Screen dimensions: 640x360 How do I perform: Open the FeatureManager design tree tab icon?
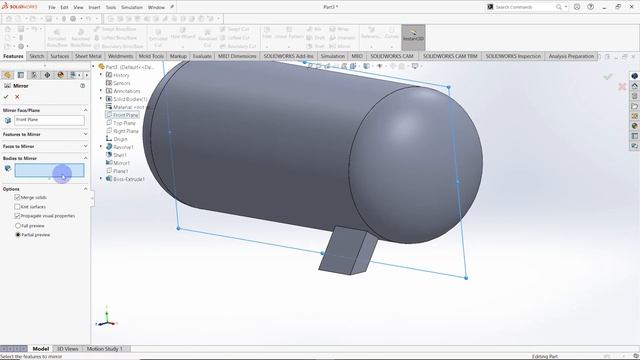(7, 75)
